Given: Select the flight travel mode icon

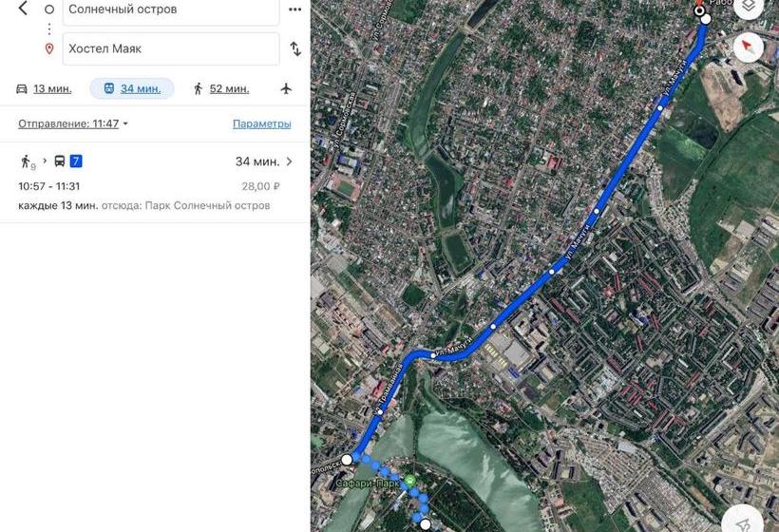Looking at the screenshot, I should (286, 89).
